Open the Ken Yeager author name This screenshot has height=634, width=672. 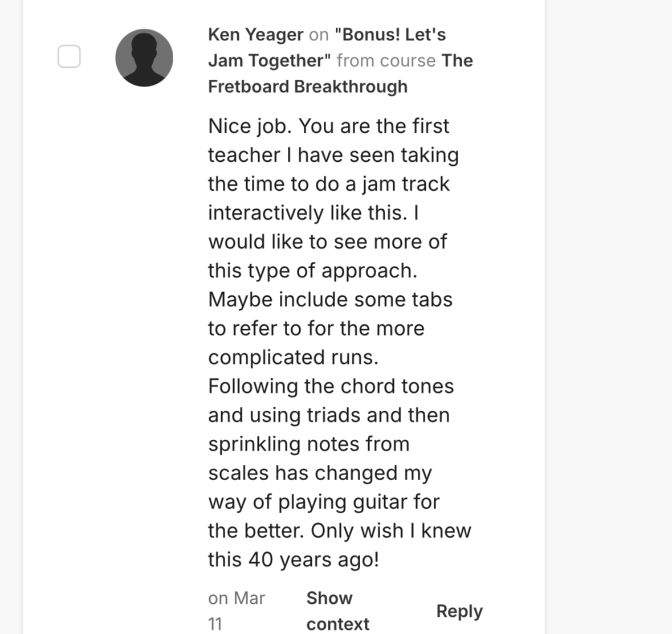click(x=255, y=35)
